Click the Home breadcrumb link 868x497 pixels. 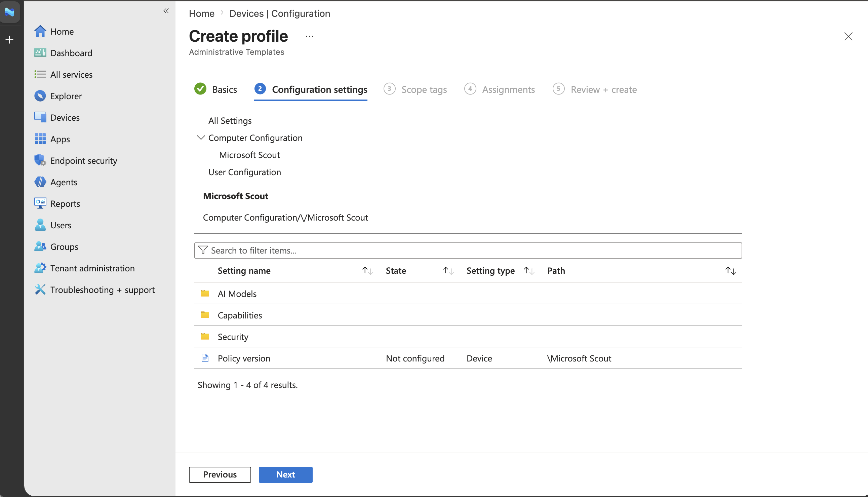pos(202,13)
